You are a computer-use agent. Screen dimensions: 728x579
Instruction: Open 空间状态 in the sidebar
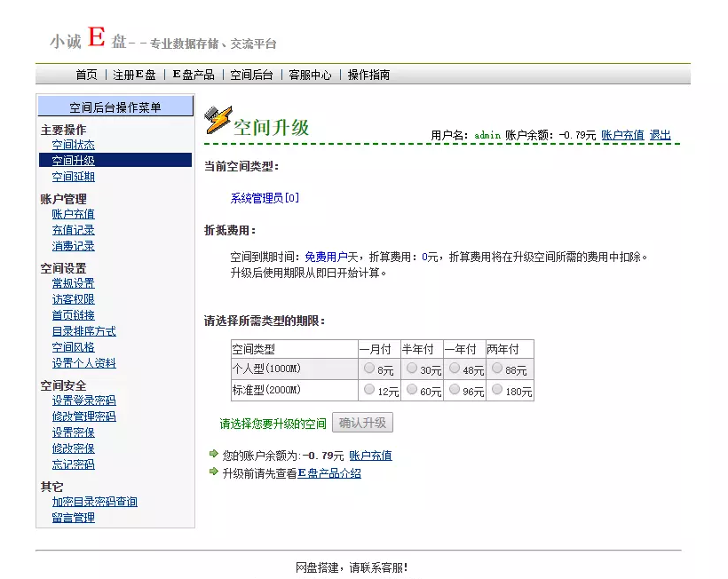(x=73, y=144)
